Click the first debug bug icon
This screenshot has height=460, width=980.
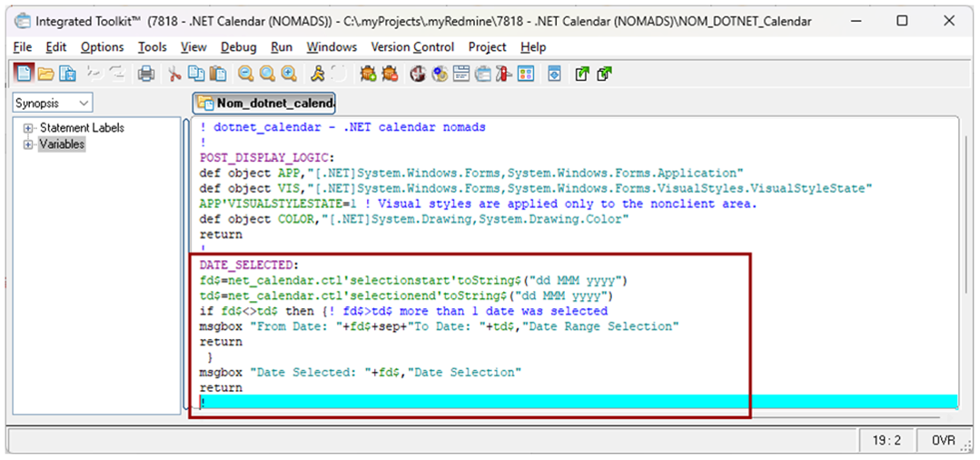click(367, 74)
